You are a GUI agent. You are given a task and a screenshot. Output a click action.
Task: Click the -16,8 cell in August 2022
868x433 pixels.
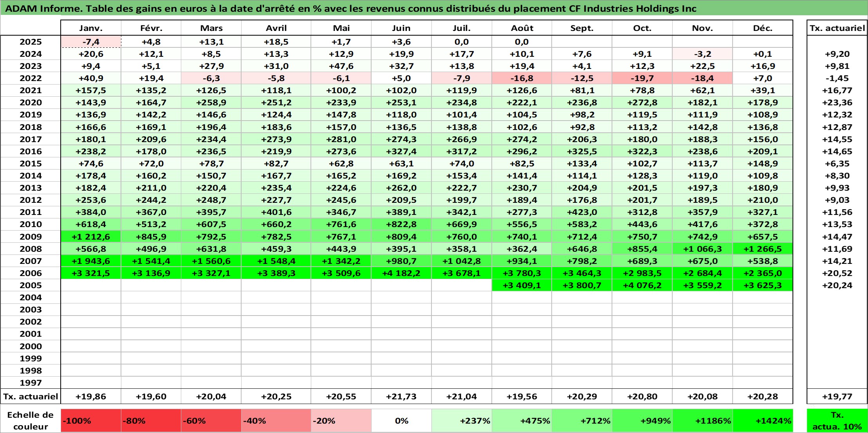522,78
